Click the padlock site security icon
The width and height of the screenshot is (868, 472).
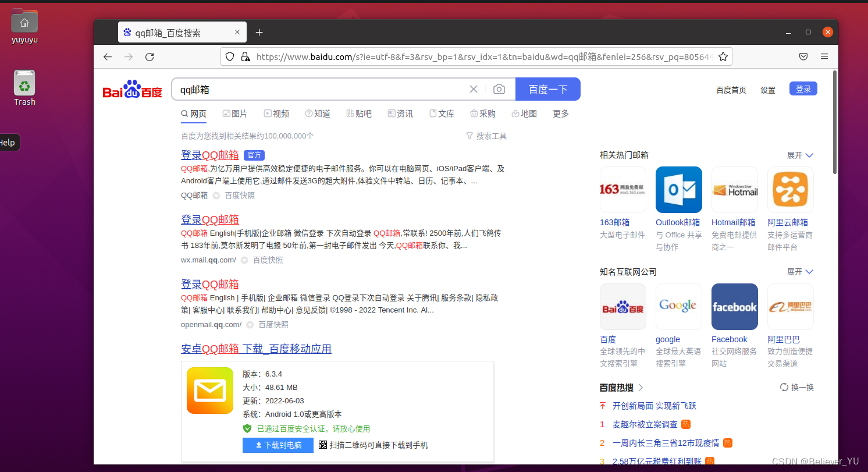click(246, 56)
